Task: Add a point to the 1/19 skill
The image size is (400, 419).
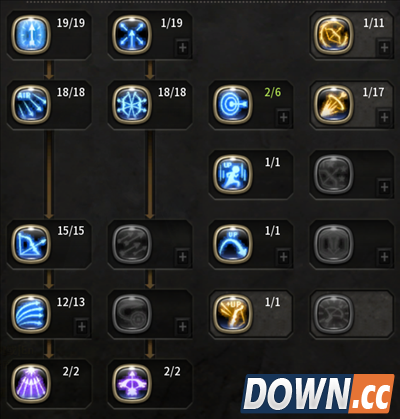Action: [x=183, y=48]
